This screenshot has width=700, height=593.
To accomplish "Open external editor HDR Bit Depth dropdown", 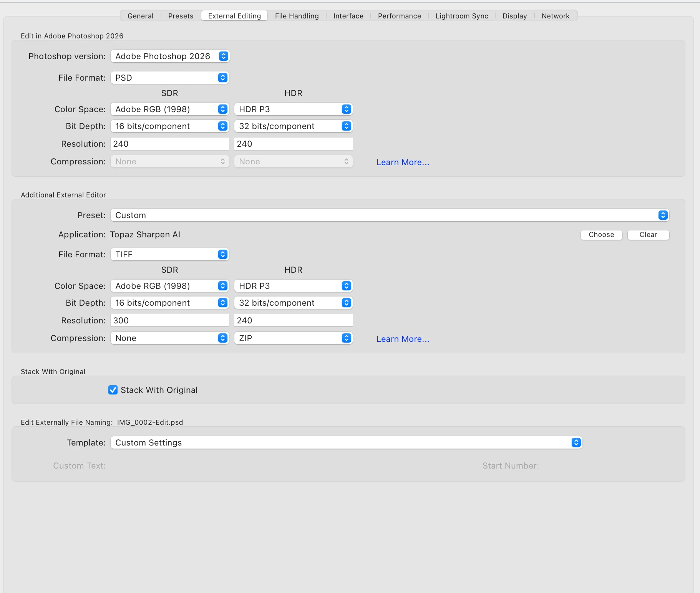I will click(x=294, y=303).
